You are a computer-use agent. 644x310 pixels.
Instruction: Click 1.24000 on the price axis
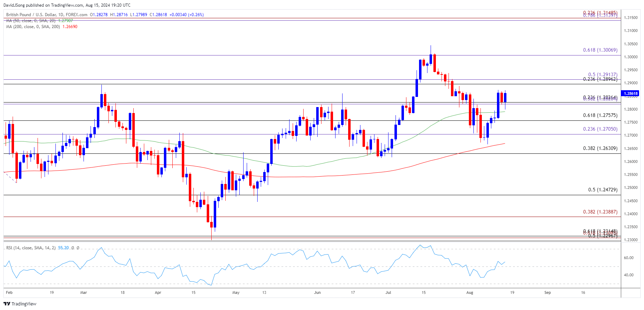point(631,214)
